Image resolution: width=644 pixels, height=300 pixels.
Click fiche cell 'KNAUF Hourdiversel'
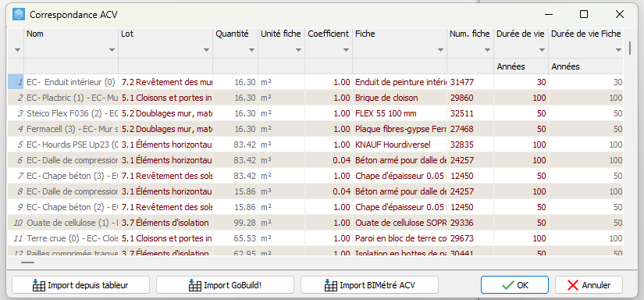click(400, 145)
